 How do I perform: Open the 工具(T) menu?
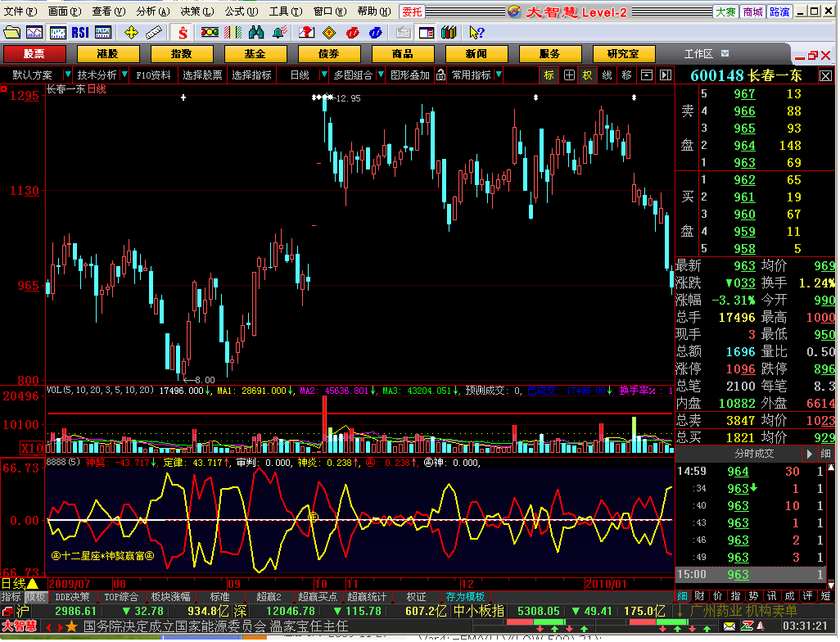pyautogui.click(x=286, y=11)
